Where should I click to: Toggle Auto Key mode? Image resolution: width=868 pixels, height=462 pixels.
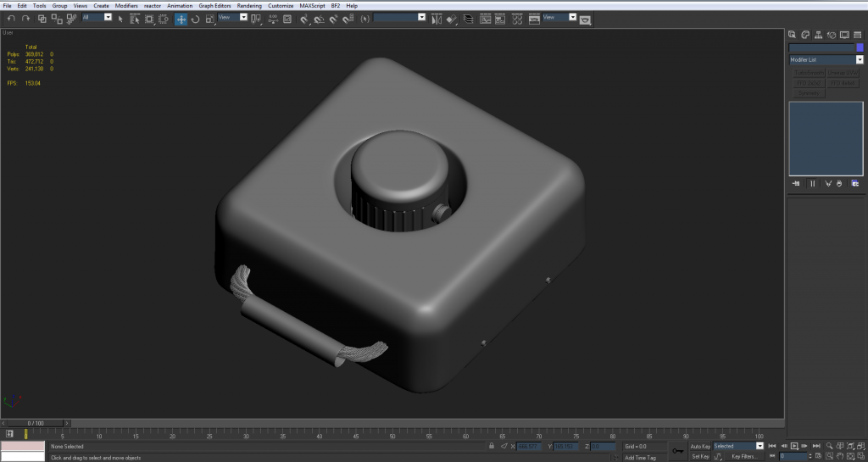click(x=700, y=446)
